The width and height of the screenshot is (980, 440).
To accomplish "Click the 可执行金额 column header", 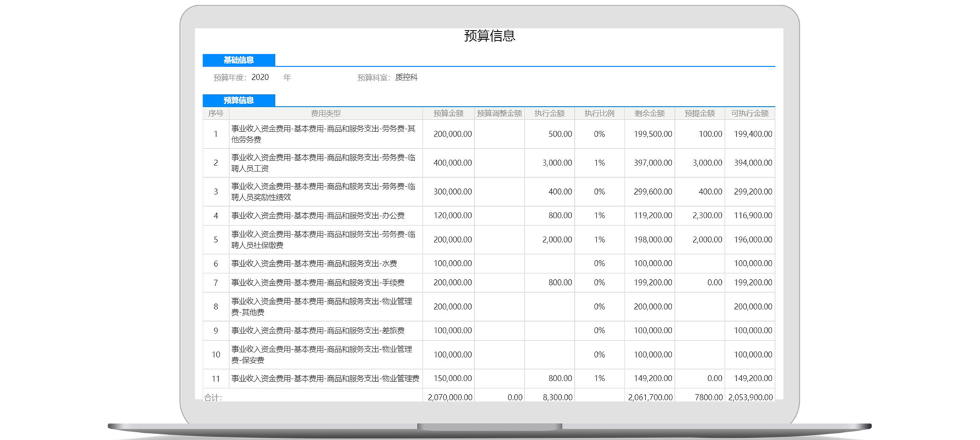I will pyautogui.click(x=749, y=114).
